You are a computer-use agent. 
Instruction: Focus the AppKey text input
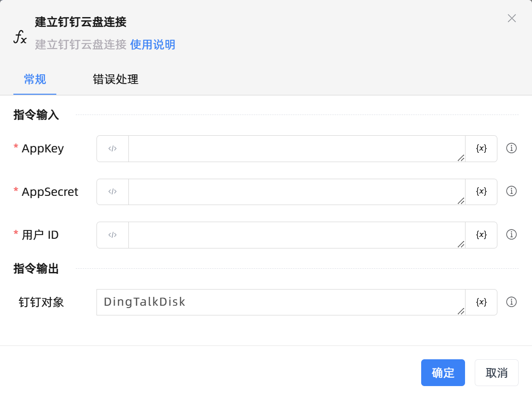pyautogui.click(x=296, y=149)
